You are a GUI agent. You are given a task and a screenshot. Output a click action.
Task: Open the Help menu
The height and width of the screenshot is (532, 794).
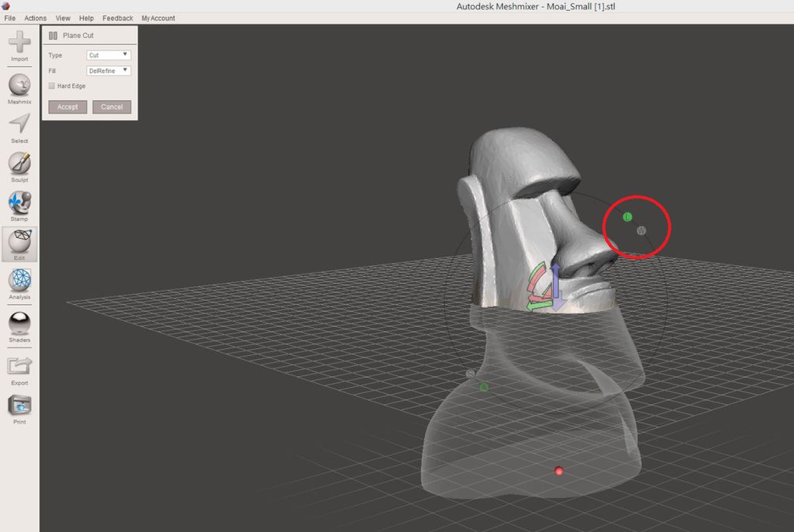point(86,18)
